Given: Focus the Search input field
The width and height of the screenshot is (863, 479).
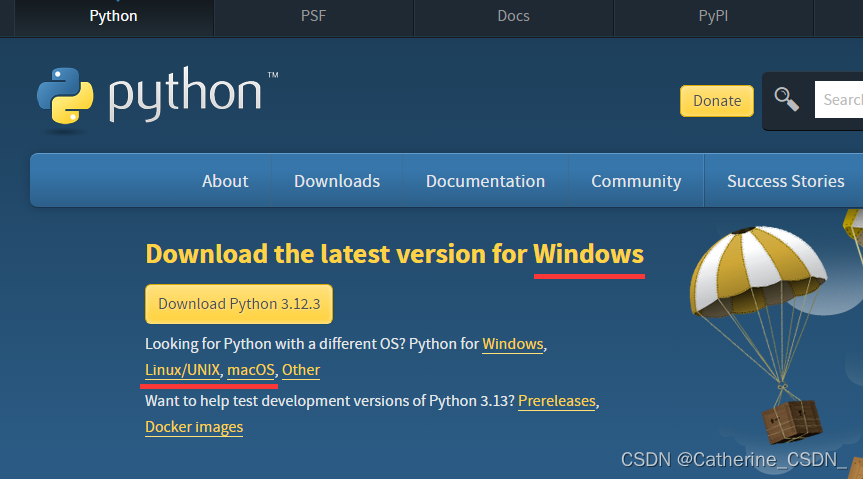Looking at the screenshot, I should (x=839, y=100).
